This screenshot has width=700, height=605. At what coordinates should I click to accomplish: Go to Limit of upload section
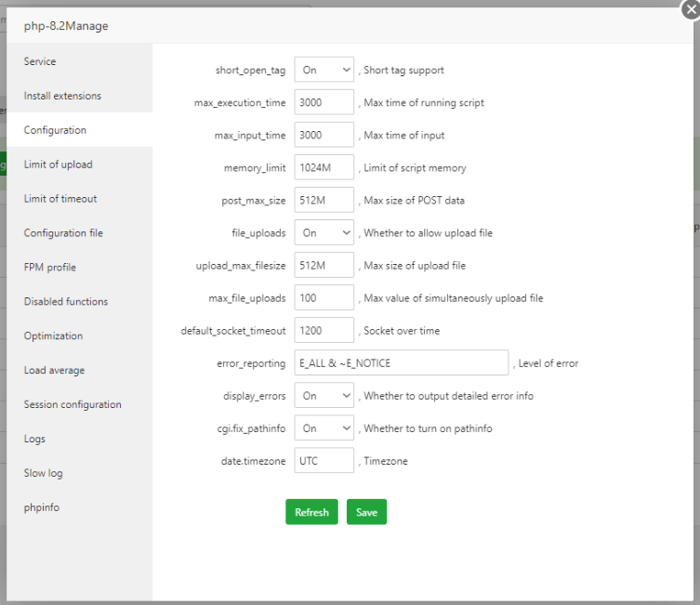[x=58, y=164]
